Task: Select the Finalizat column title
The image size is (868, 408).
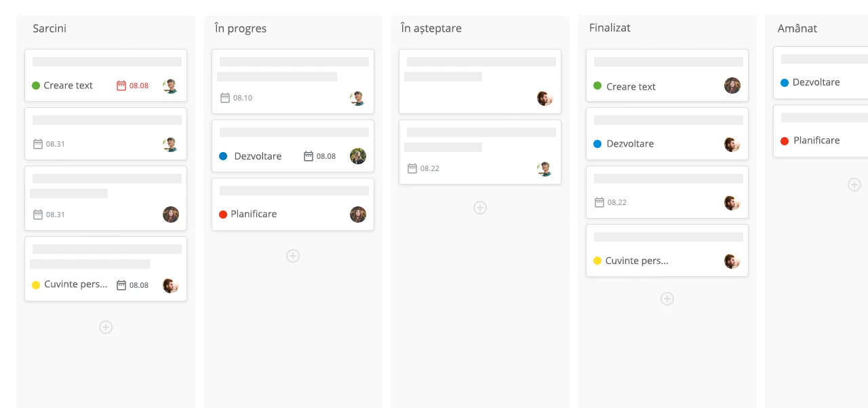Action: tap(610, 28)
